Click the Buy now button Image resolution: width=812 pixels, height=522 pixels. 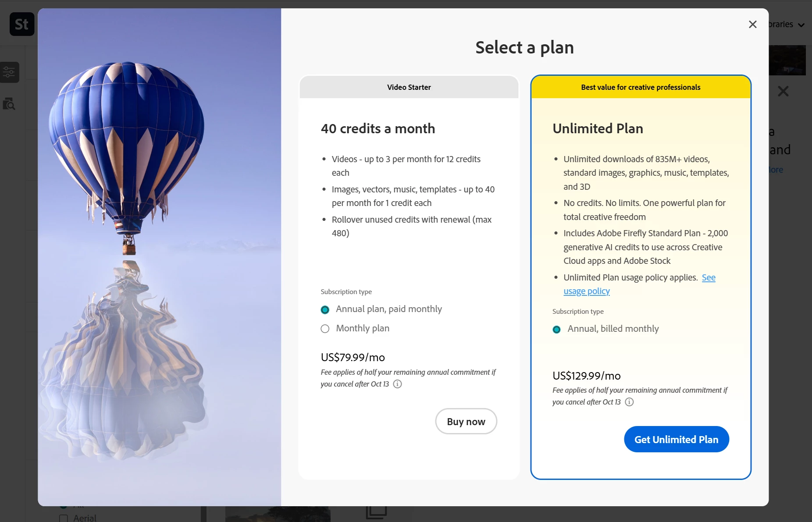(466, 422)
